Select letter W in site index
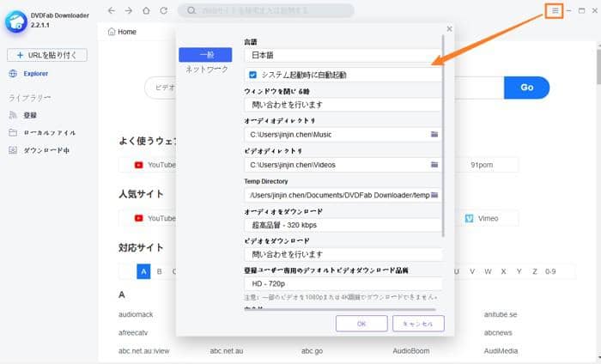This screenshot has width=601, height=364. (488, 271)
